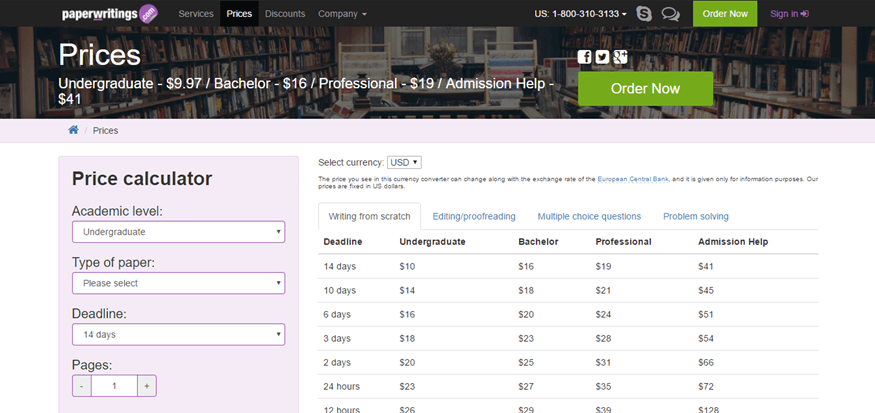Switch to Editing/proofreading tab
Viewport: 875px width, 413px height.
474,216
